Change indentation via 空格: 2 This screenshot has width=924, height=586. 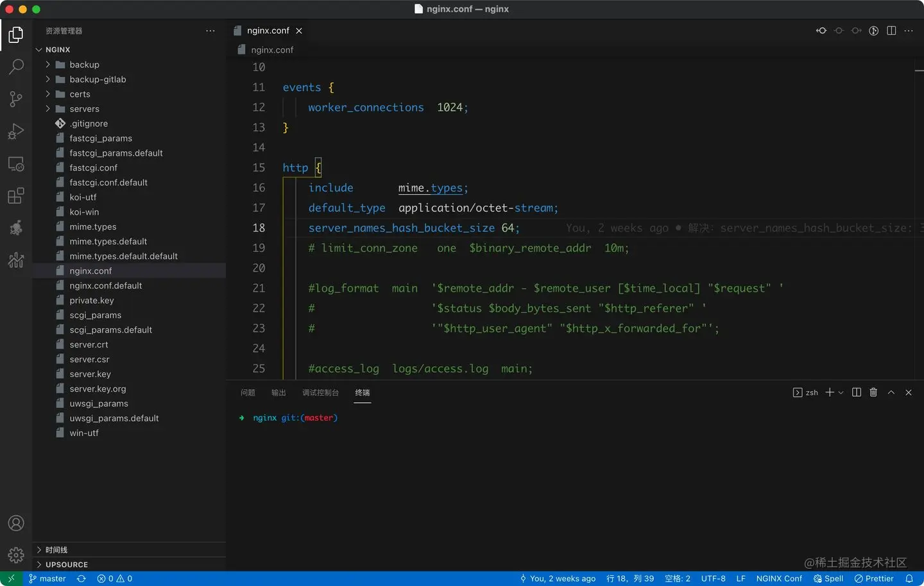pyautogui.click(x=678, y=578)
